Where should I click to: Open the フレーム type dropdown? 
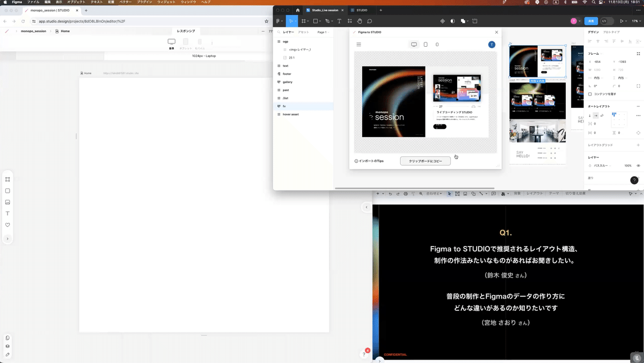pyautogui.click(x=595, y=54)
